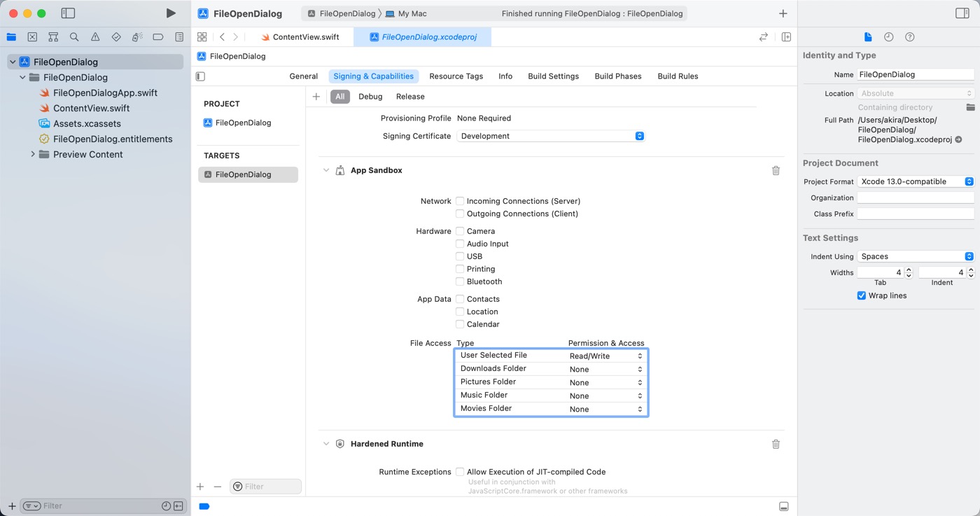
Task: Open the Find navigator magnifier
Action: pyautogui.click(x=74, y=37)
